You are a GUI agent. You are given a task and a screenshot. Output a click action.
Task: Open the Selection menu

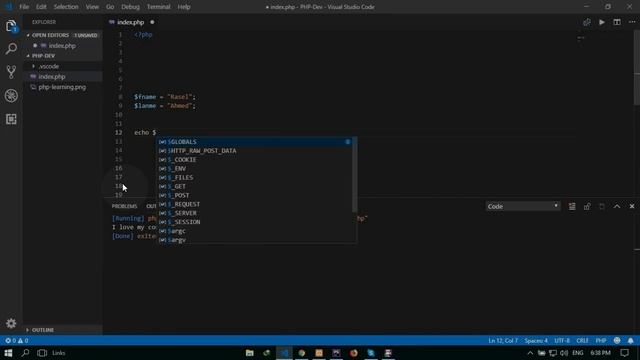click(66, 7)
